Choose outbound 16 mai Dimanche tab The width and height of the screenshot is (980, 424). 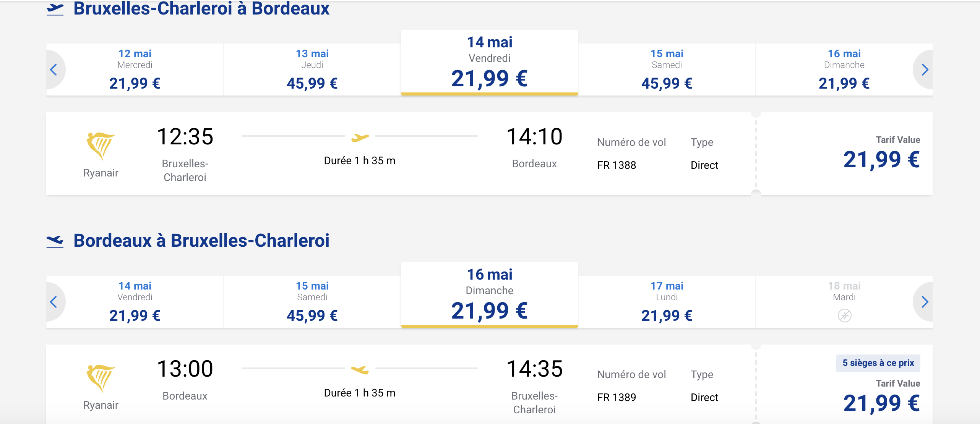[844, 70]
